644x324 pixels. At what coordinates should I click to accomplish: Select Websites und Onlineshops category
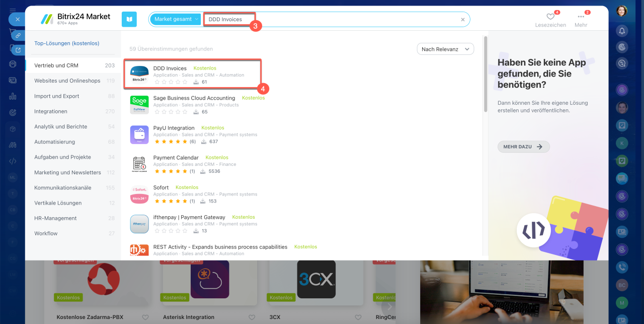[74, 81]
